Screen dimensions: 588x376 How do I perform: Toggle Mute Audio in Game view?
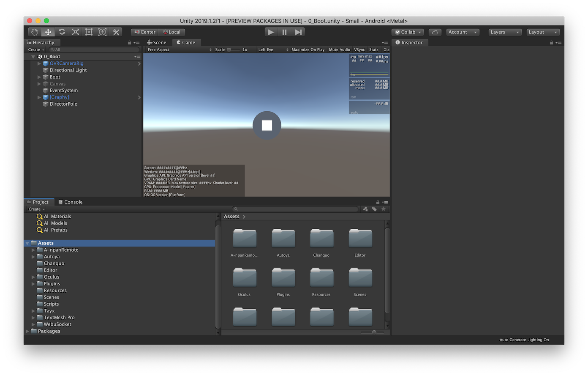340,50
